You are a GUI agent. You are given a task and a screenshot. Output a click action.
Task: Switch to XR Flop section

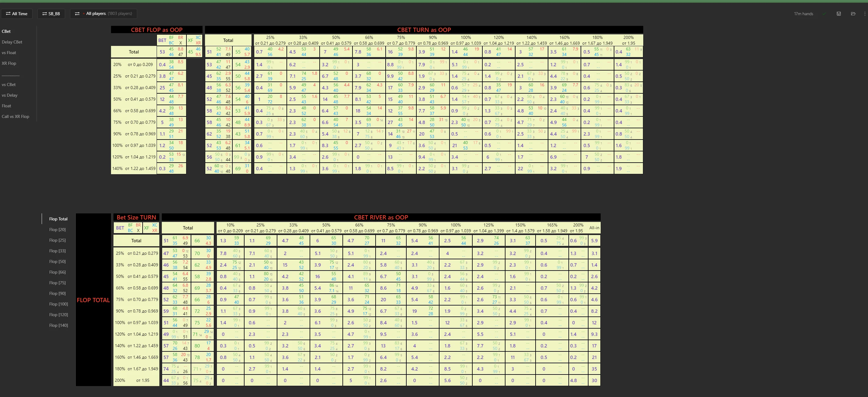pyautogui.click(x=9, y=63)
